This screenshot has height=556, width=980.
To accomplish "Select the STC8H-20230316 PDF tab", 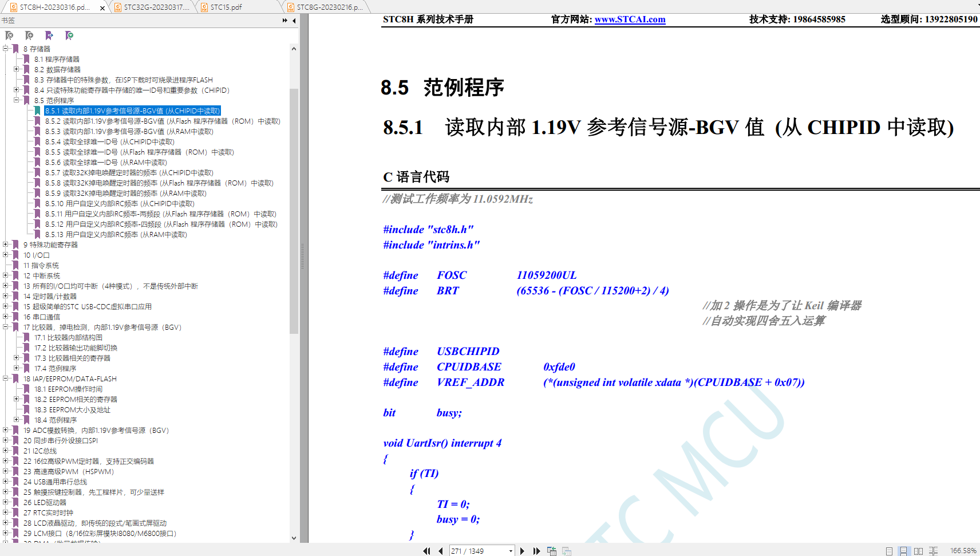I will (x=54, y=7).
